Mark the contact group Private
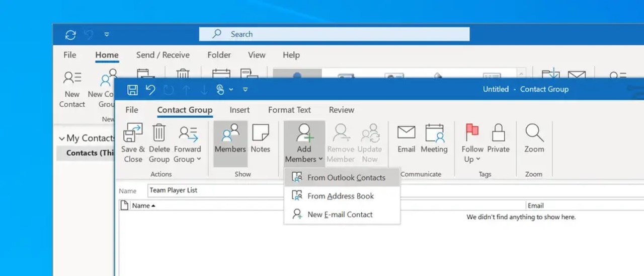This screenshot has width=644, height=276. (x=498, y=139)
